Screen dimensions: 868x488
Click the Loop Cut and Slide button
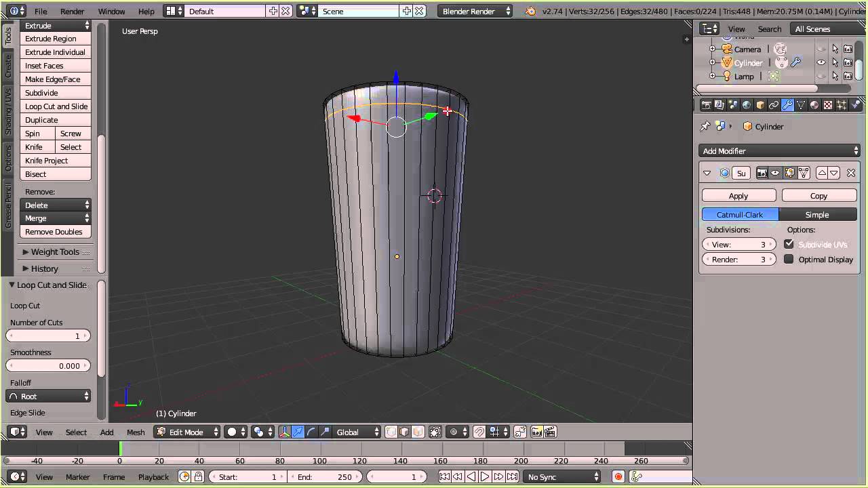point(56,106)
